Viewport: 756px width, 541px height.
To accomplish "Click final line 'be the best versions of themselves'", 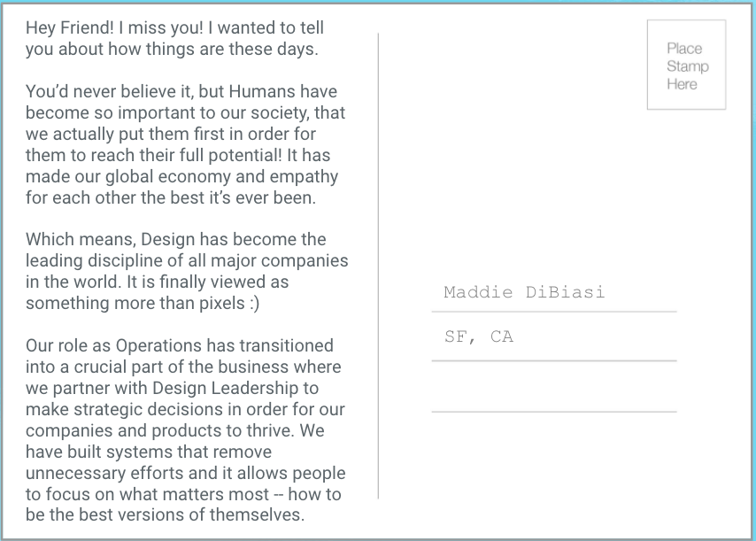I will coord(165,515).
